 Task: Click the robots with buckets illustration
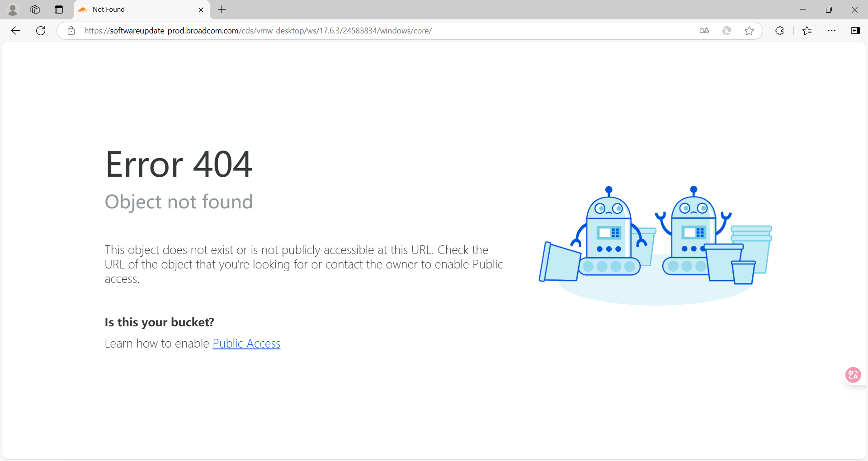coord(656,245)
